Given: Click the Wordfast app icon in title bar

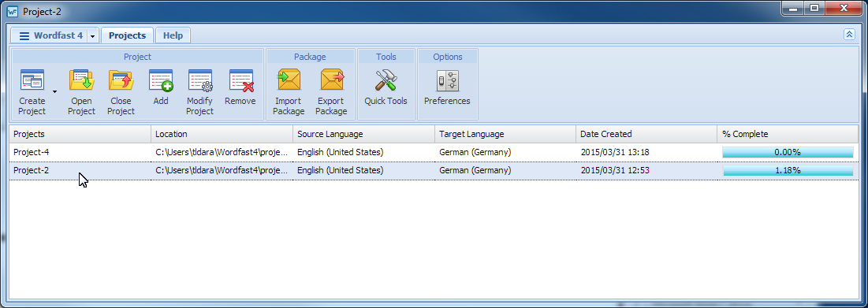Looking at the screenshot, I should (12, 12).
